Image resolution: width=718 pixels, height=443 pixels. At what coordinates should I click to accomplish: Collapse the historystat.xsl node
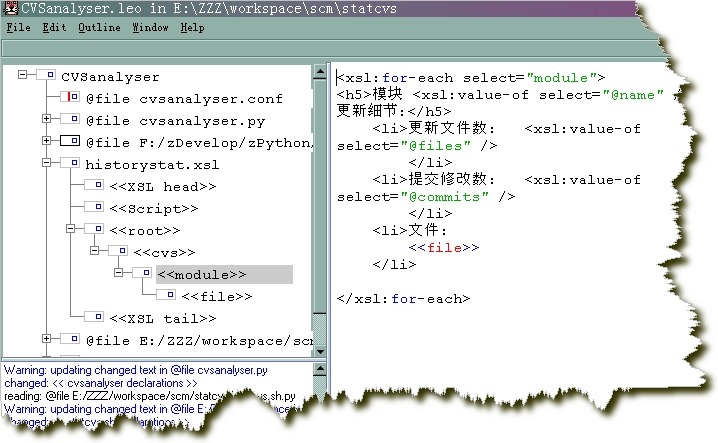point(46,162)
